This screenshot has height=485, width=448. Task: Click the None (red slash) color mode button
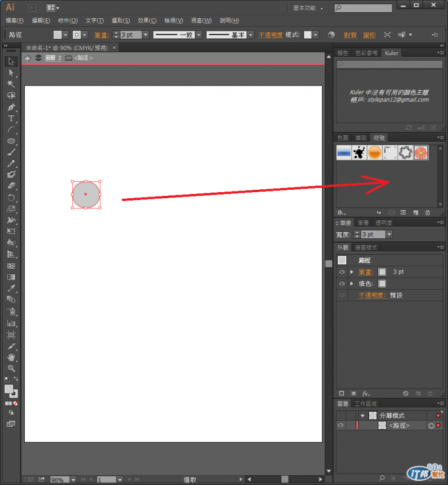tap(16, 403)
